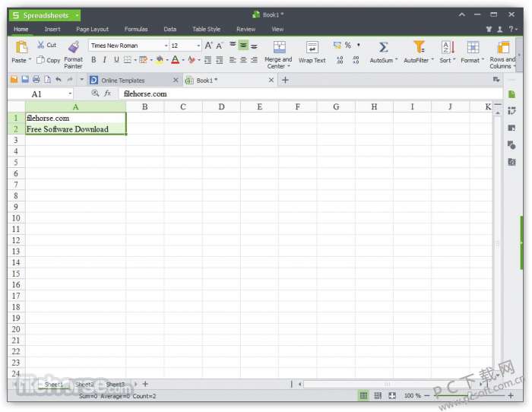This screenshot has height=412, width=532.
Task: Switch to page break preview view
Action: pos(378,395)
